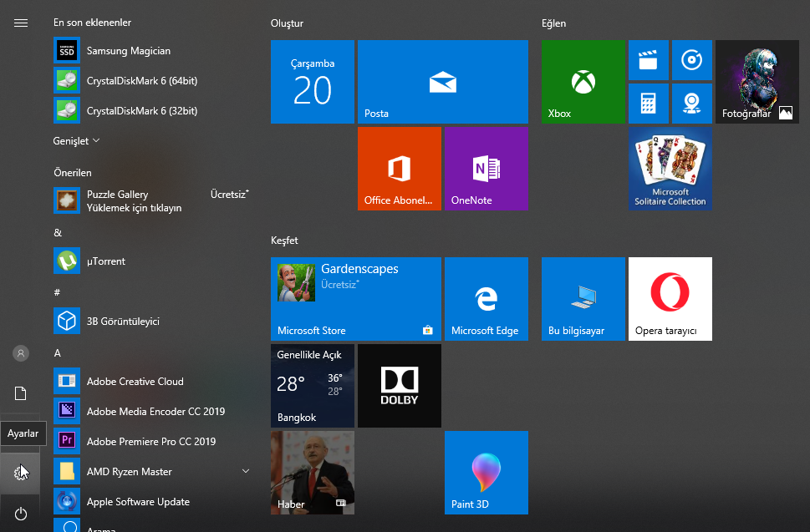
Task: Open the Bu bilgisayar tile
Action: [x=583, y=299]
